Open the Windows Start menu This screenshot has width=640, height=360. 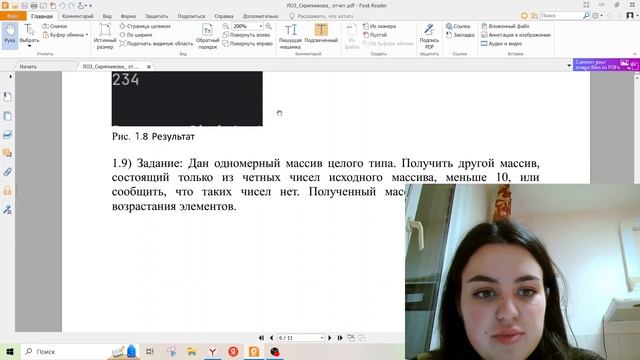[10, 351]
